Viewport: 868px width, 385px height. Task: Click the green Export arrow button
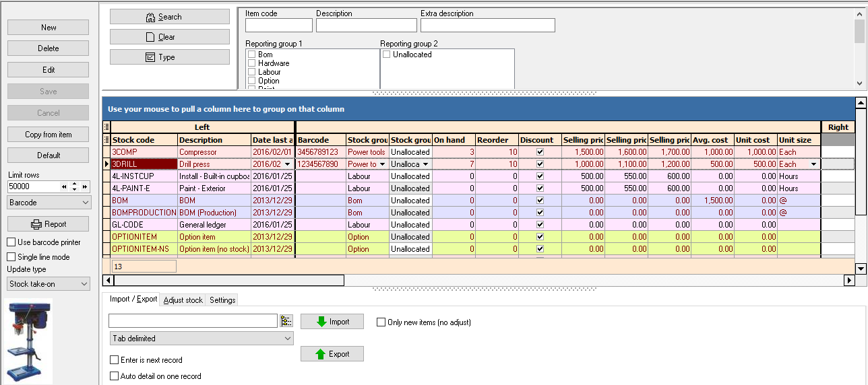point(332,354)
